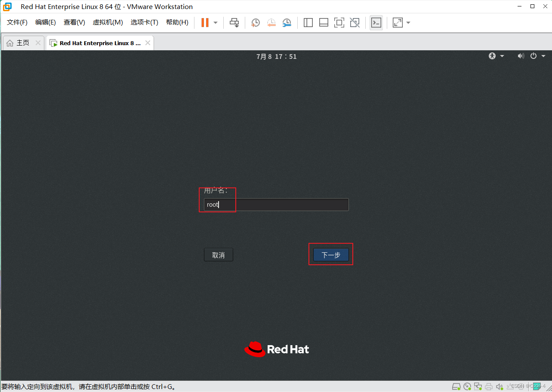Click the network adapter status icon
This screenshot has height=392, width=552.
tap(478, 386)
